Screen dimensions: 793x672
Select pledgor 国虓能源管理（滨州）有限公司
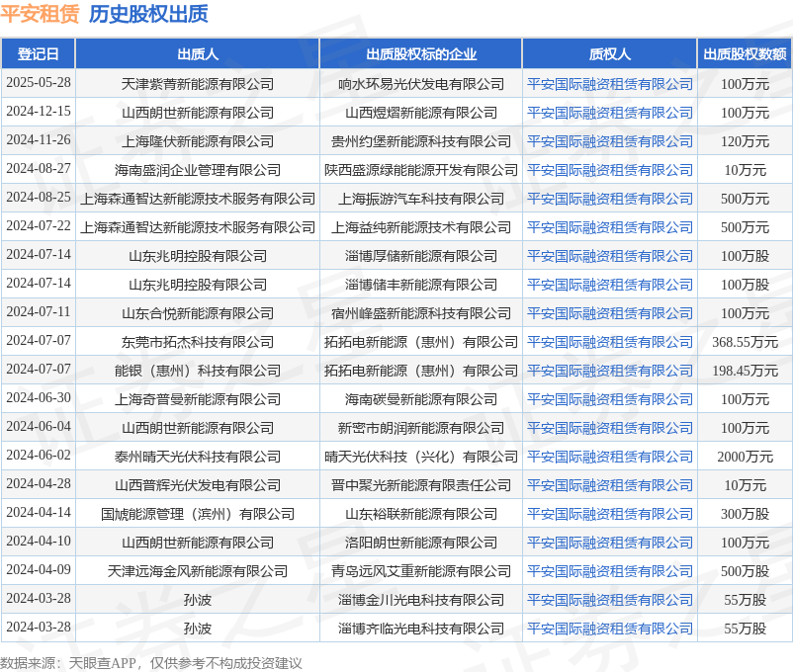(198, 514)
